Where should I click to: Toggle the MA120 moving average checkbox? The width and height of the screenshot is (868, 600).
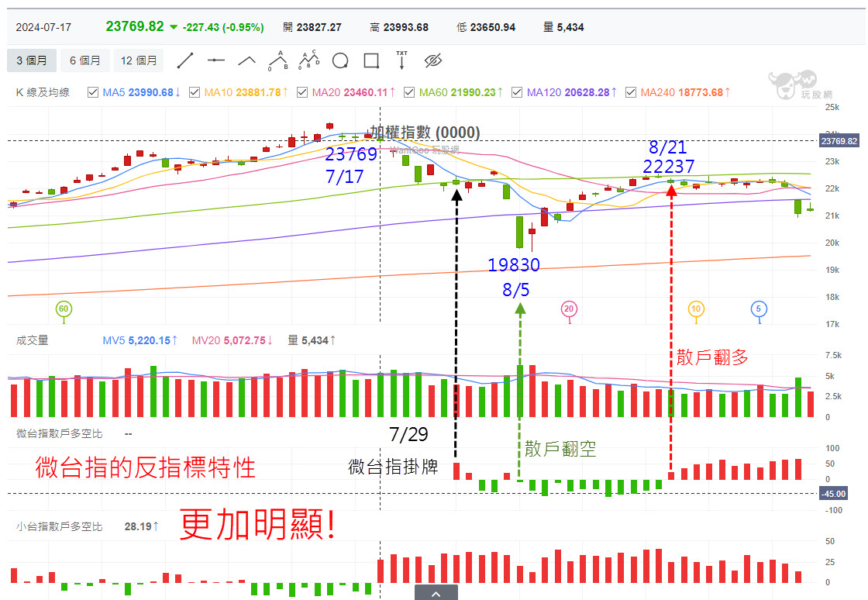(515, 92)
